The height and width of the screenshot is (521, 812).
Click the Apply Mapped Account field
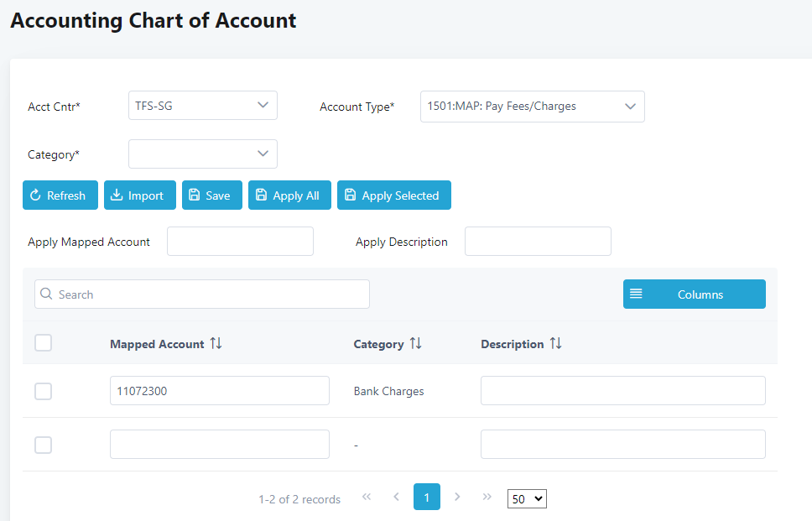[240, 242]
